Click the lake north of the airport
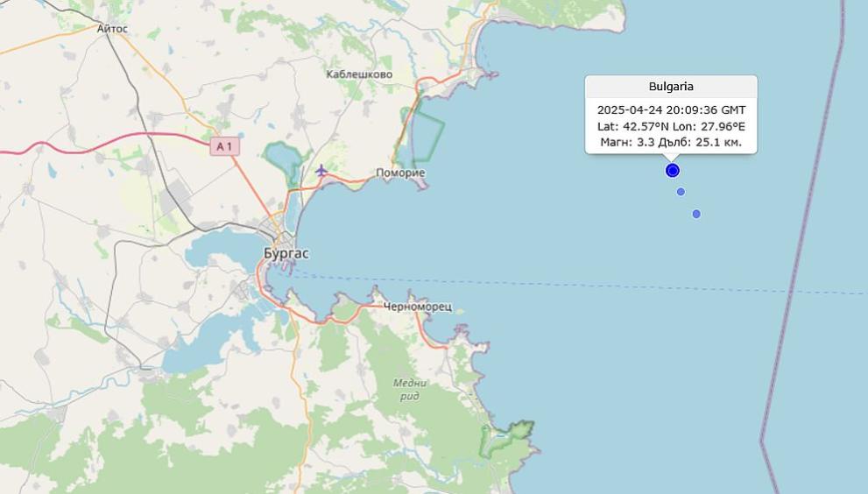The width and height of the screenshot is (868, 494). (284, 159)
